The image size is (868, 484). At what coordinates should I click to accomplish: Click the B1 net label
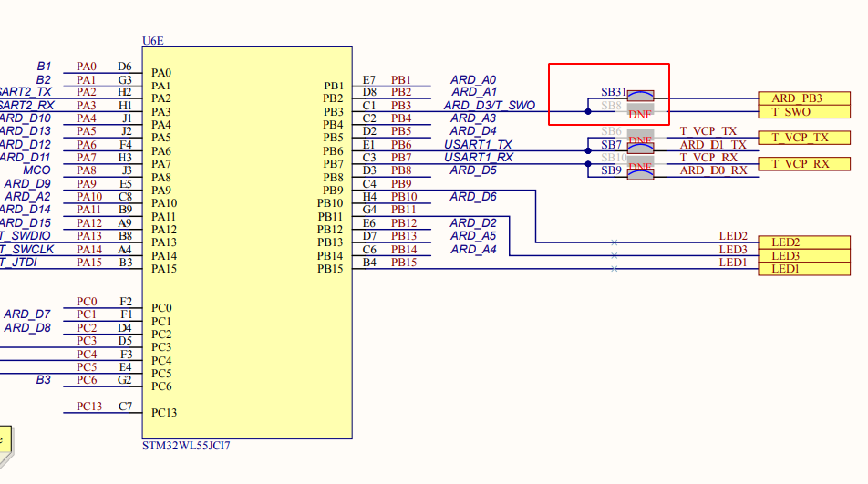[x=44, y=67]
